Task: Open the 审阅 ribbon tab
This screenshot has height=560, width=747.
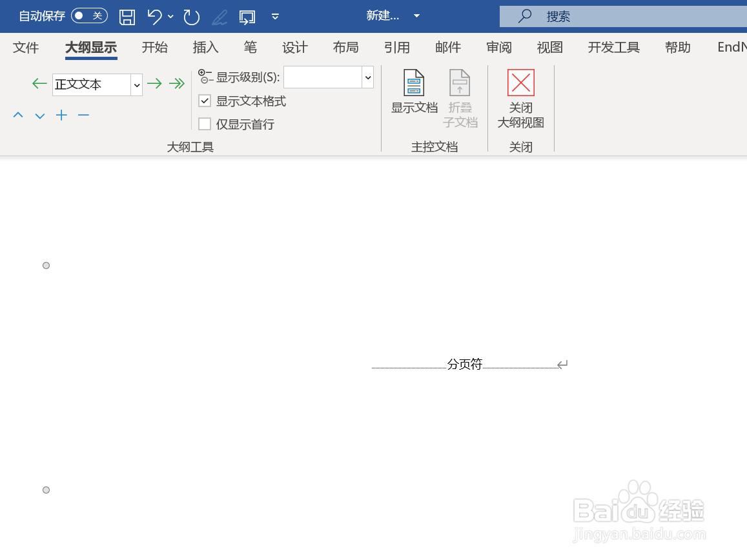Action: click(x=498, y=47)
